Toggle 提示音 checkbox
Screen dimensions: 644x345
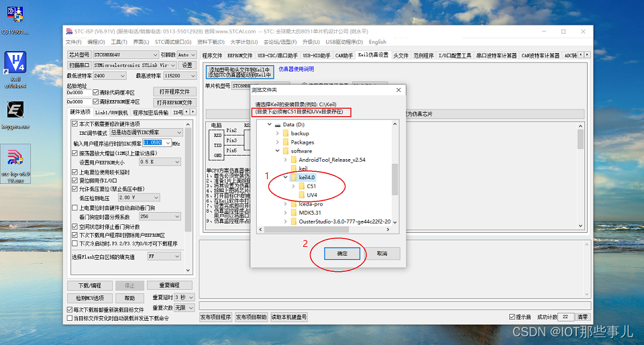point(512,317)
